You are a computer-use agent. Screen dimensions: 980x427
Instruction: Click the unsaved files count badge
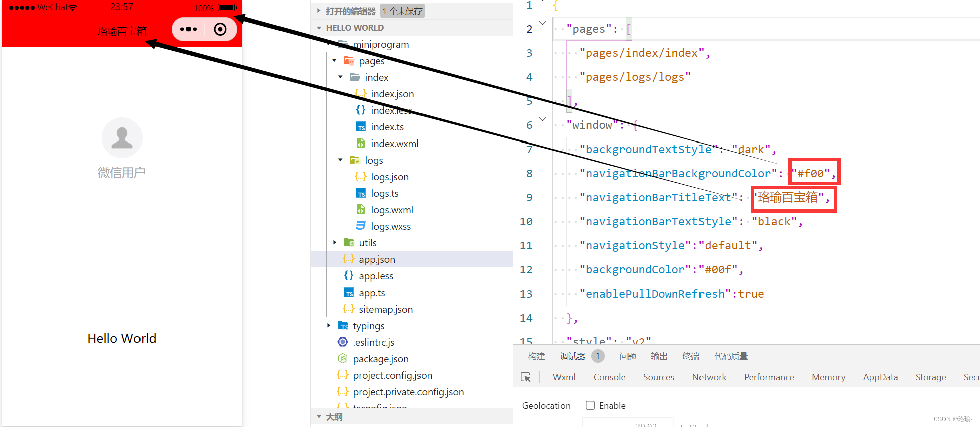(x=402, y=11)
